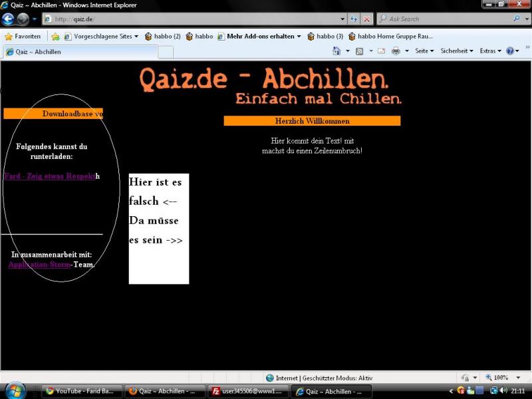Image resolution: width=532 pixels, height=399 pixels.
Task: Open the Help question mark icon
Action: point(510,51)
